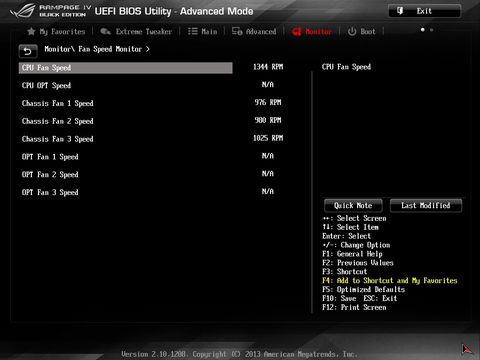Switch to the Extreme Tweaker tab
The image size is (480, 360).
click(136, 32)
